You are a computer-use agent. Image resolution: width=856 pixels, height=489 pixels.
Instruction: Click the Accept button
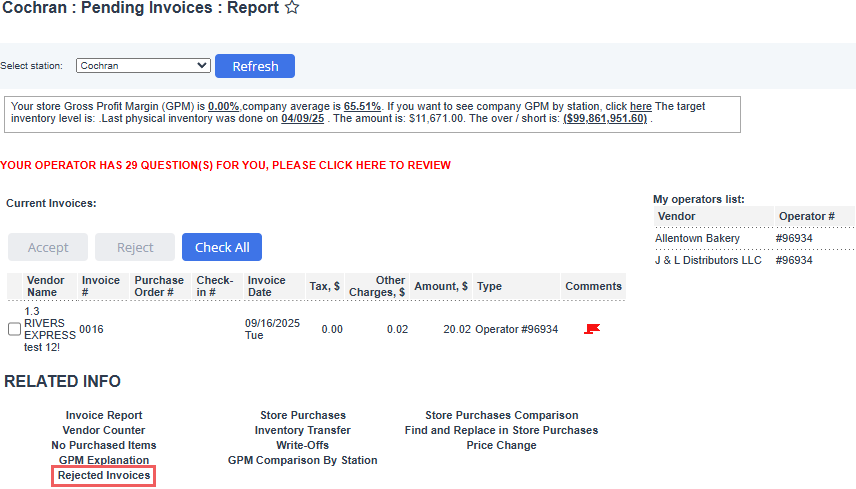click(x=48, y=247)
